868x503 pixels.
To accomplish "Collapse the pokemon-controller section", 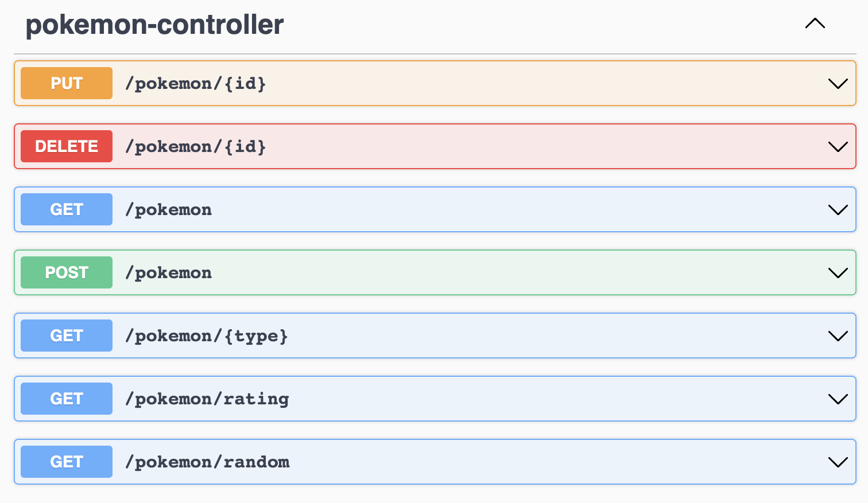I will (815, 24).
